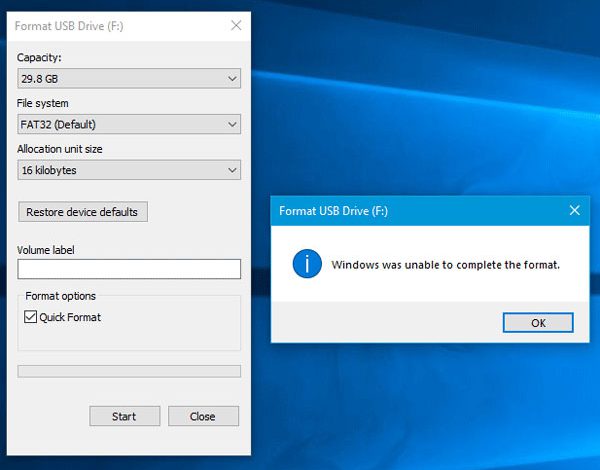Image resolution: width=600 pixels, height=470 pixels.
Task: Click the chevron on Allocation unit size box
Action: pyautogui.click(x=232, y=170)
